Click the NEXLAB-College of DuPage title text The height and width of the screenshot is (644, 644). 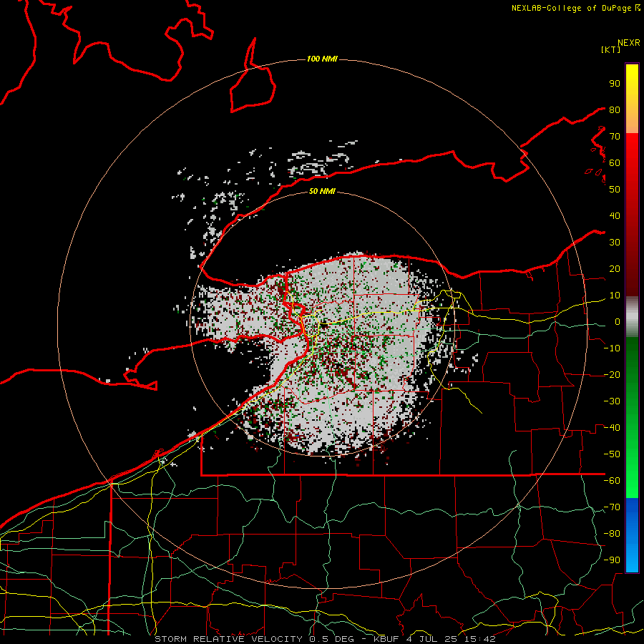point(572,8)
